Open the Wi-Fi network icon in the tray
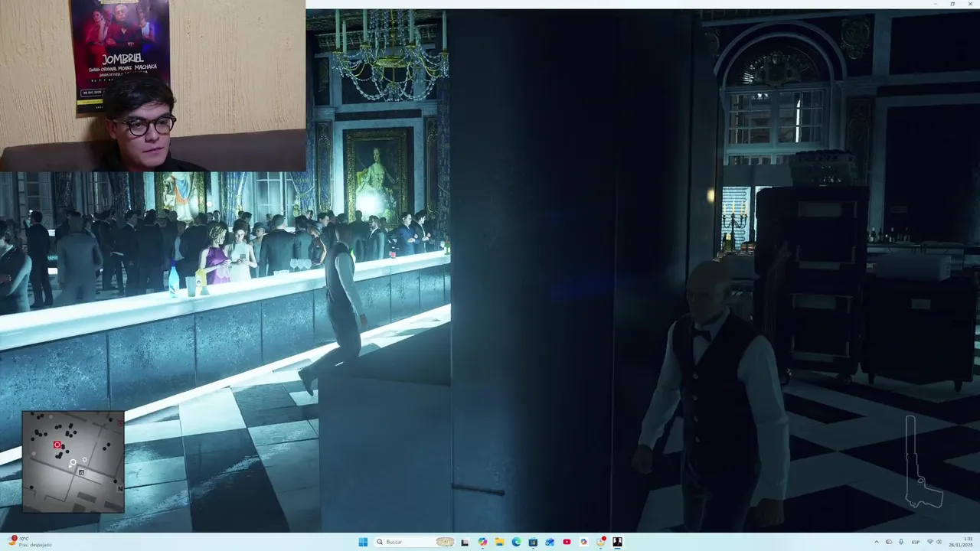 coord(930,542)
